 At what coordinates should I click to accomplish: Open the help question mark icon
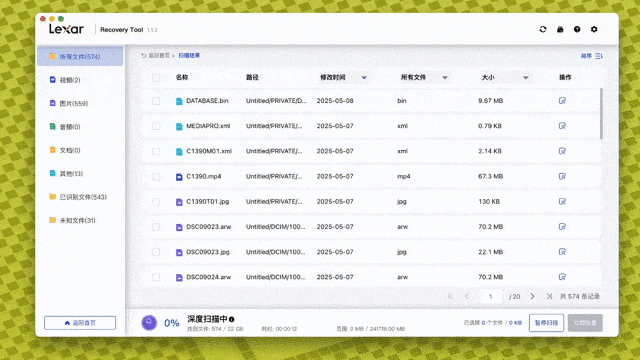577,29
